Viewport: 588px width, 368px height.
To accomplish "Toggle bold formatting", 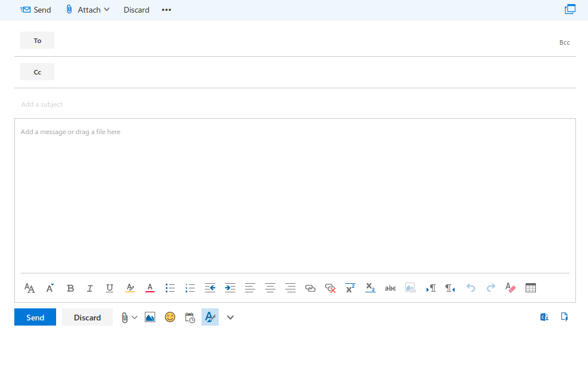I will coord(70,288).
